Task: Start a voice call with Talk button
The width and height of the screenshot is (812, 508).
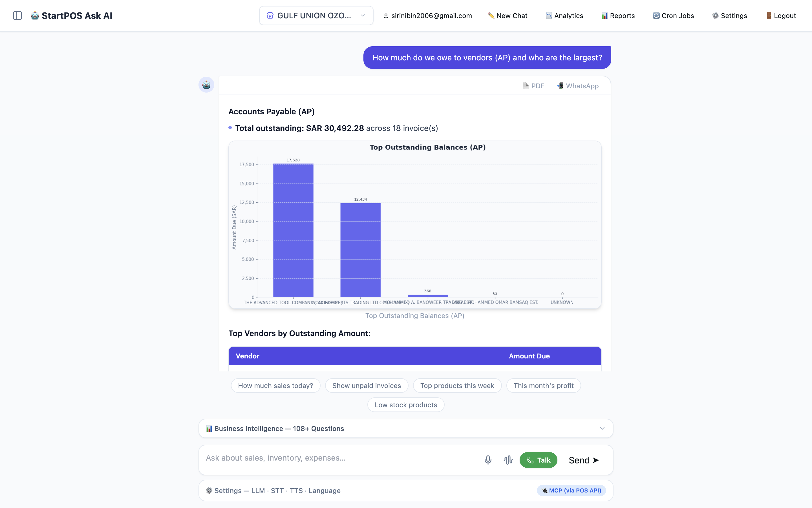Action: (538, 460)
